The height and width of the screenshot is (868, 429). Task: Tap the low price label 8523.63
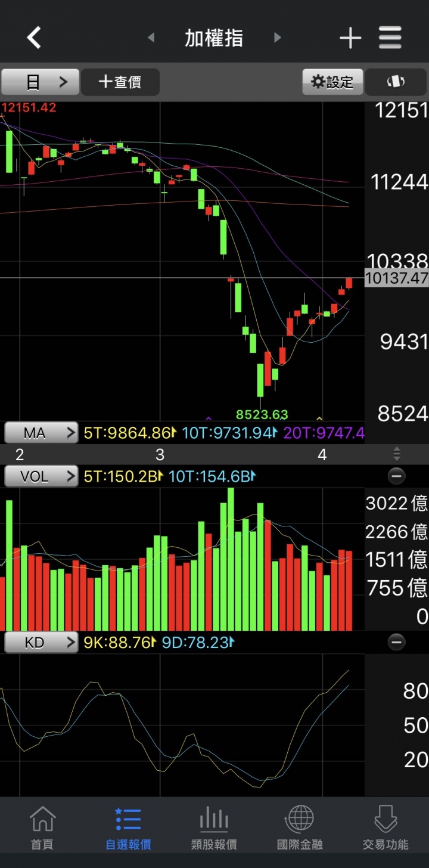262,414
